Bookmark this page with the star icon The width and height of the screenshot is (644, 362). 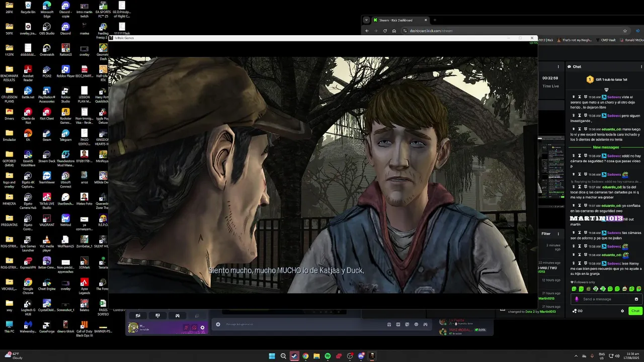point(625,31)
